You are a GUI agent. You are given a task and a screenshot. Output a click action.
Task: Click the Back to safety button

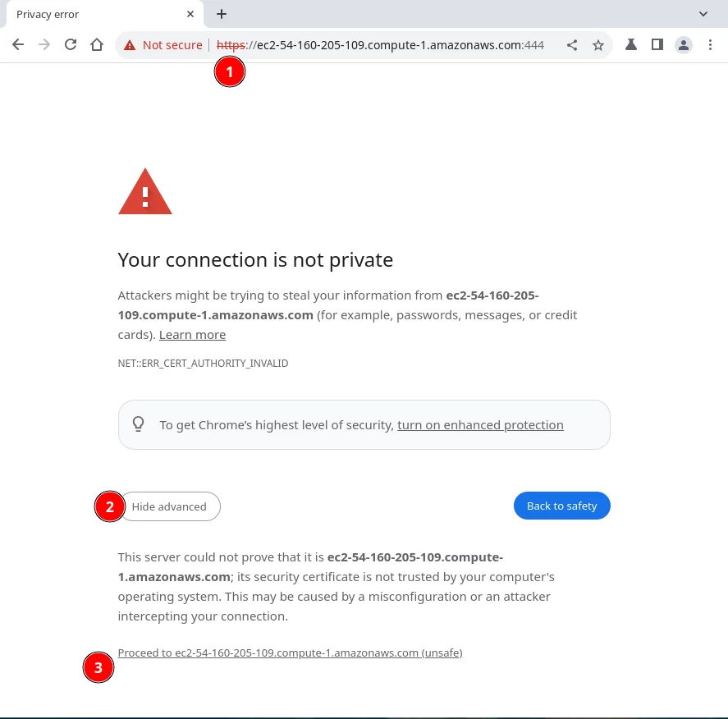tap(561, 506)
